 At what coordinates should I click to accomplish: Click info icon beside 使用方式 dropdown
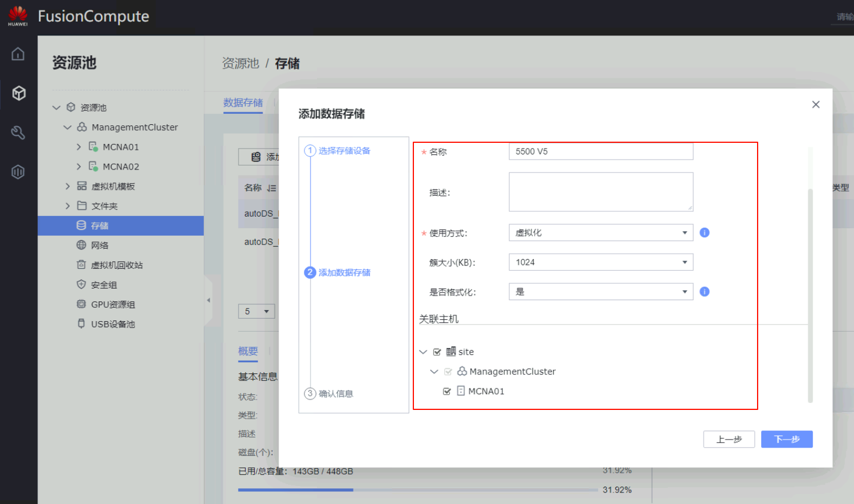pyautogui.click(x=704, y=233)
